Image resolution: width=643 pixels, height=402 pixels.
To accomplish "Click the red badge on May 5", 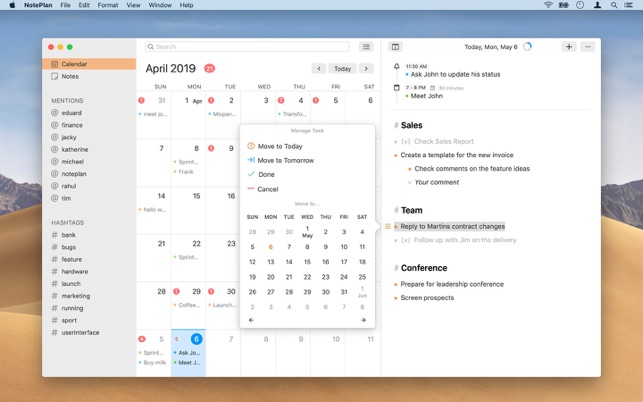I will coord(142,339).
